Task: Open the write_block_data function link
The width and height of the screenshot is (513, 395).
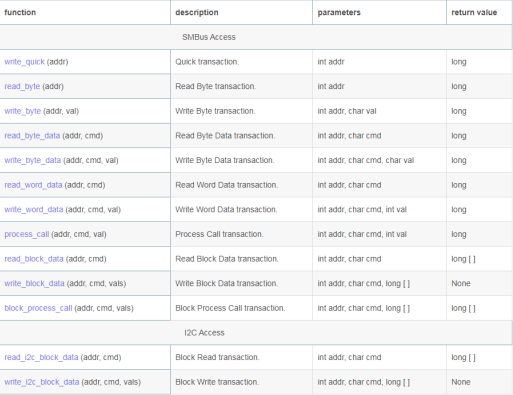Action: [34, 284]
